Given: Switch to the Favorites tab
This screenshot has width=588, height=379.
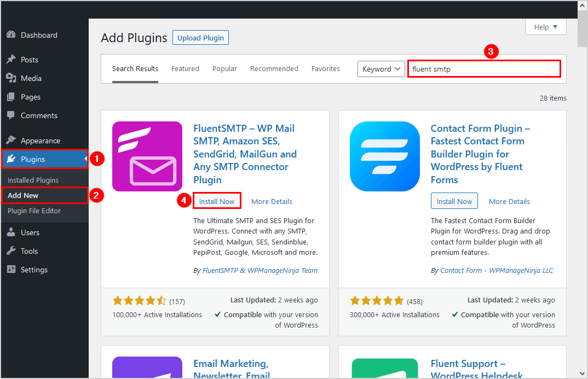Looking at the screenshot, I should (x=326, y=68).
